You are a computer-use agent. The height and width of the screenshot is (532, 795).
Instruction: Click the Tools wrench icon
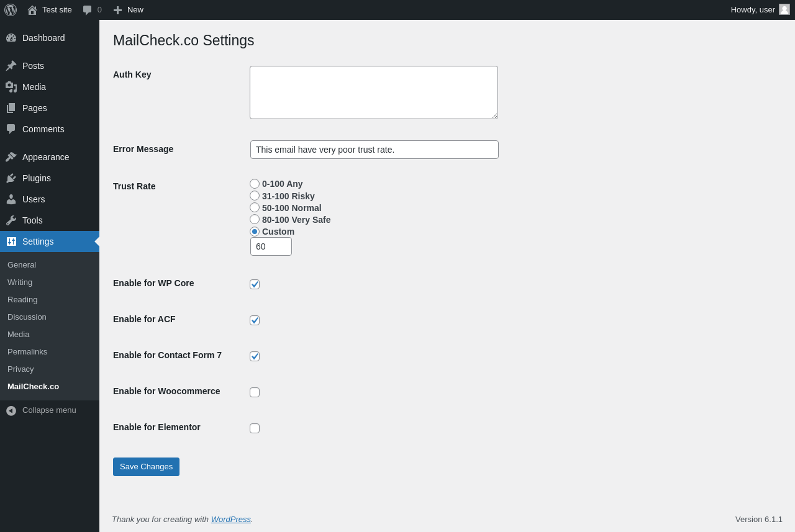[11, 220]
